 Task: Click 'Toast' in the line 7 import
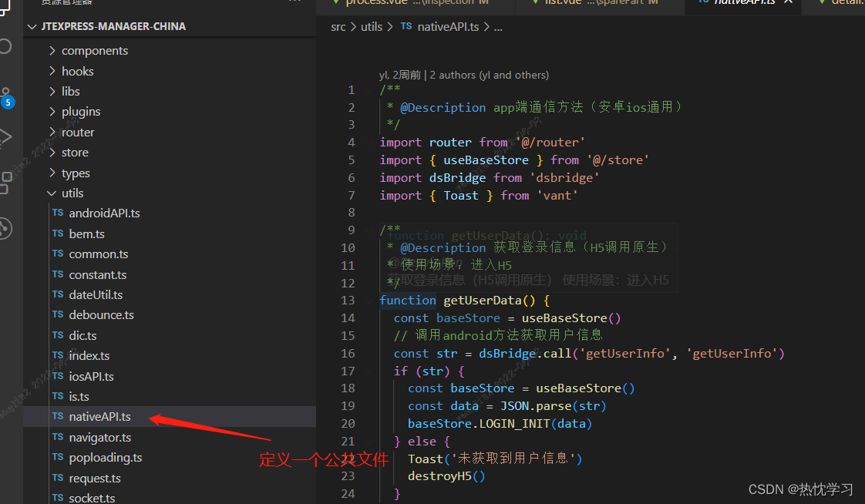pyautogui.click(x=461, y=195)
